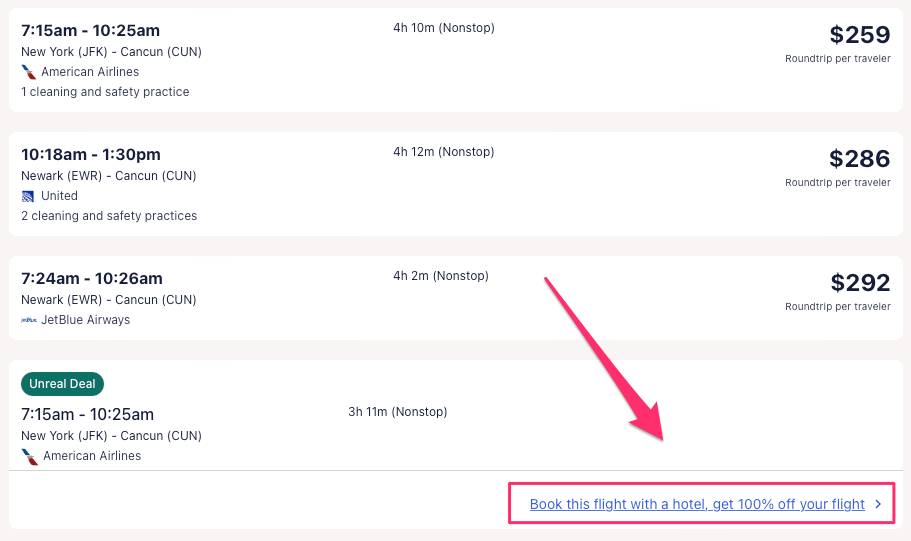Image resolution: width=911 pixels, height=541 pixels.
Task: Click the JetBlue Airways logo
Action: click(29, 320)
